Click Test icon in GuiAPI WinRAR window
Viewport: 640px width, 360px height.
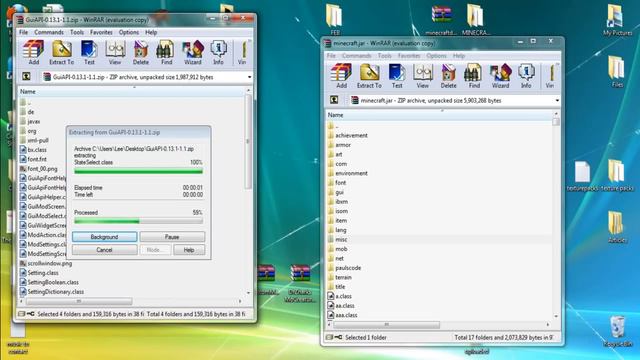coord(89,52)
